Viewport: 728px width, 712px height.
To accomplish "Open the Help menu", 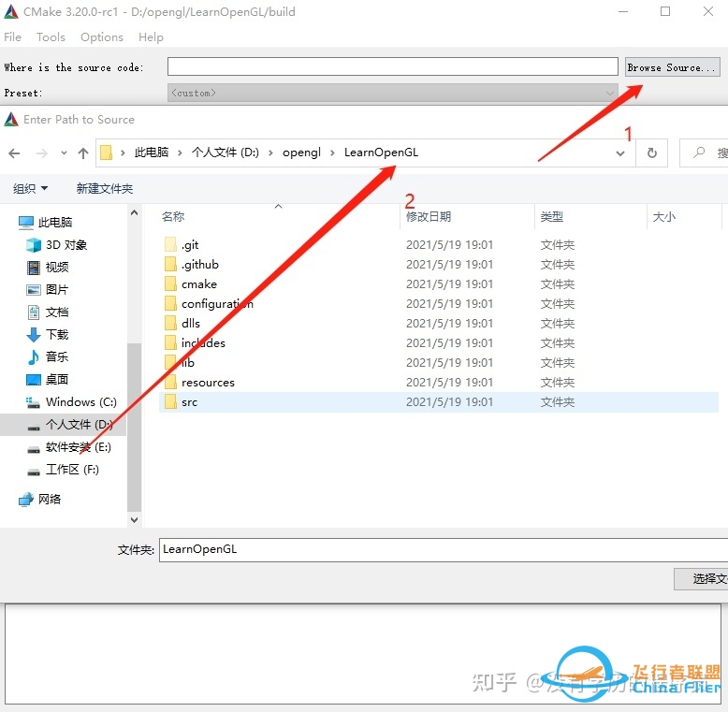I will coord(151,37).
